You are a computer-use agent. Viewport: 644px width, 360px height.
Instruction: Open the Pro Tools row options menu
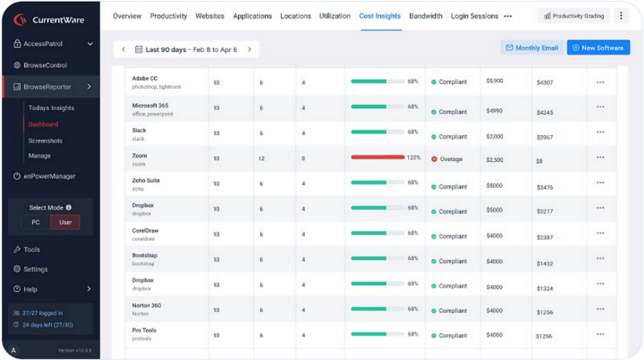point(600,334)
